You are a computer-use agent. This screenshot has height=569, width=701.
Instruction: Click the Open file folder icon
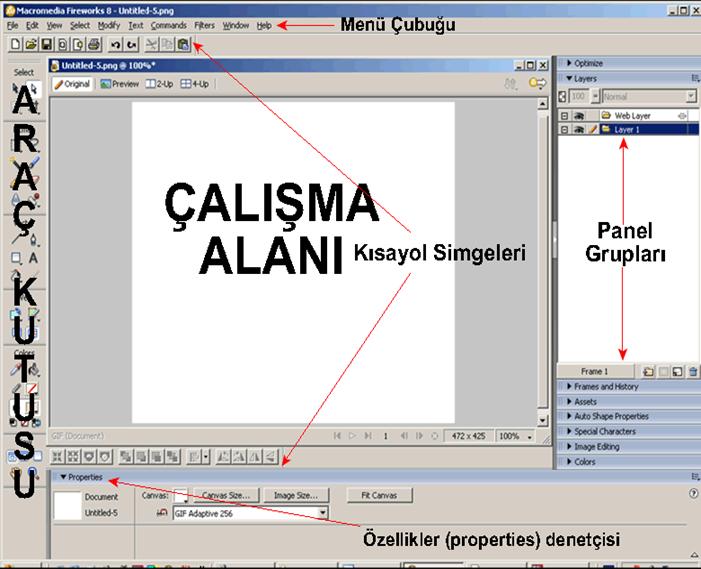click(x=31, y=44)
